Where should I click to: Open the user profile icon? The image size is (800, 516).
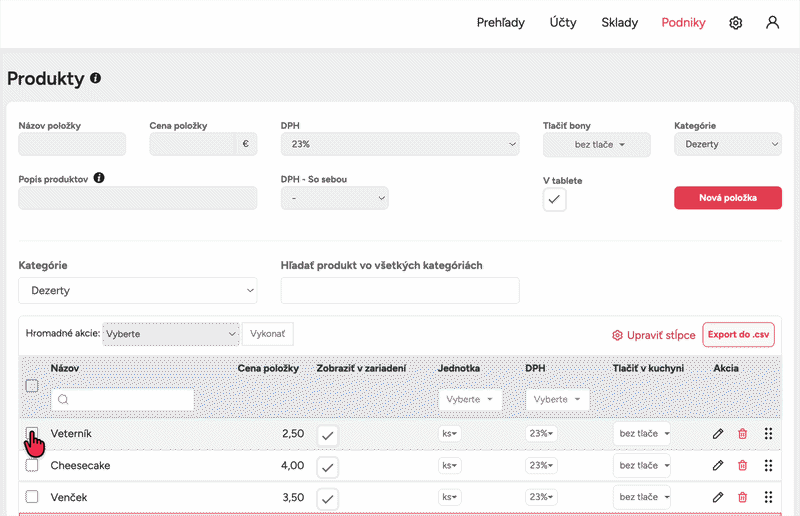[x=772, y=22]
